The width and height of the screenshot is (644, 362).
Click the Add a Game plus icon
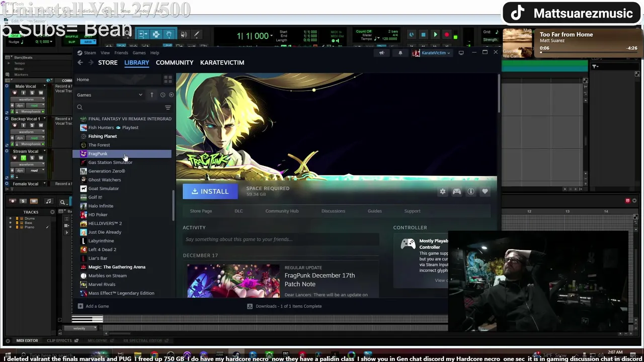(80, 306)
